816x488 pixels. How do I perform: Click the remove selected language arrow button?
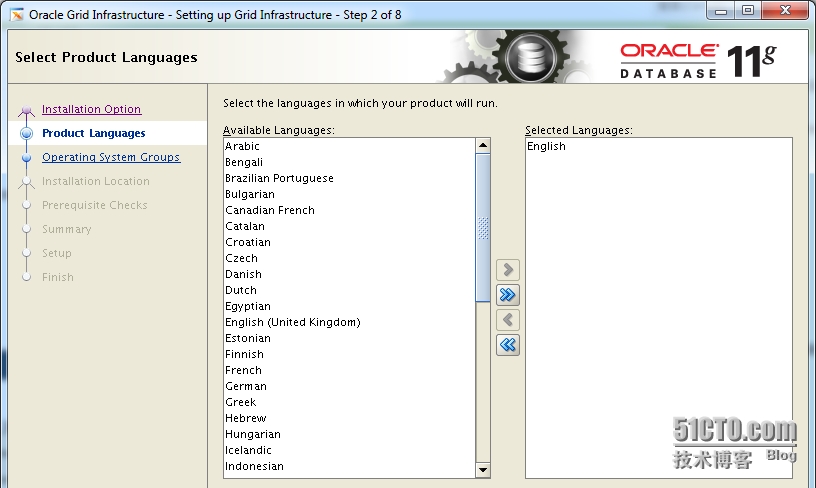(x=508, y=319)
